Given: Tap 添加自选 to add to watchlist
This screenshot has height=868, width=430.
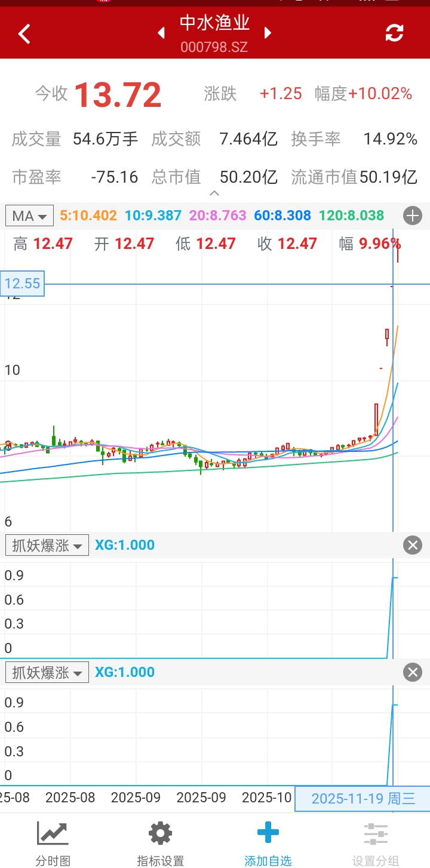Looking at the screenshot, I should click(268, 843).
